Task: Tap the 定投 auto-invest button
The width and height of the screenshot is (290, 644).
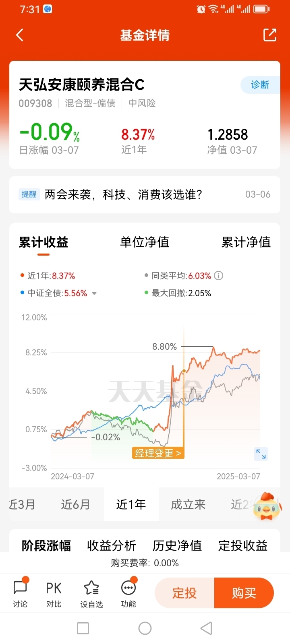Action: [184, 593]
